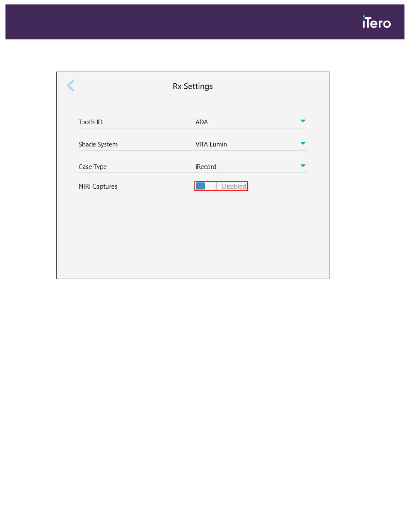Click the Rx Settings title

193,86
